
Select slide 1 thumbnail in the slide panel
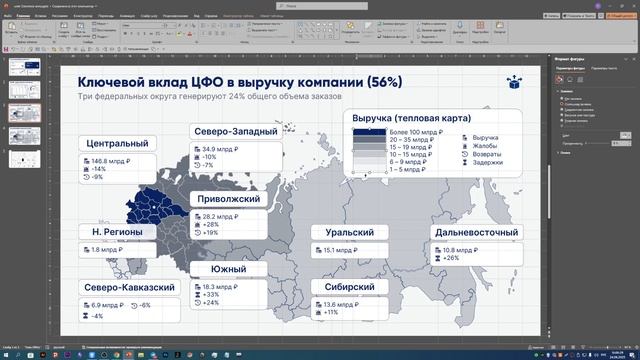[x=24, y=67]
